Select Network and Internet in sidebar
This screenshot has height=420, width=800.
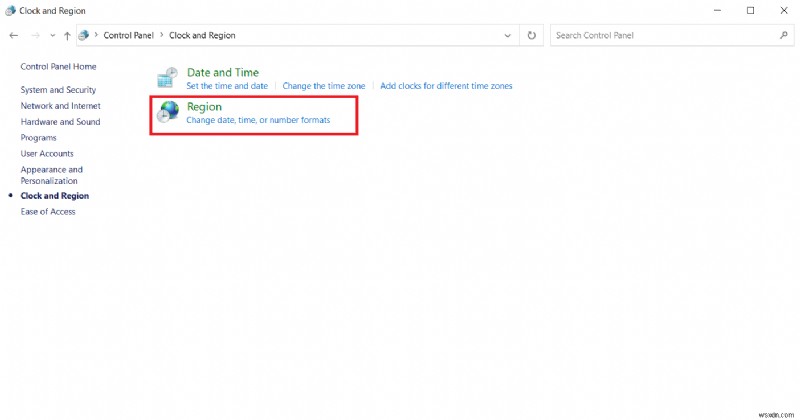[60, 106]
